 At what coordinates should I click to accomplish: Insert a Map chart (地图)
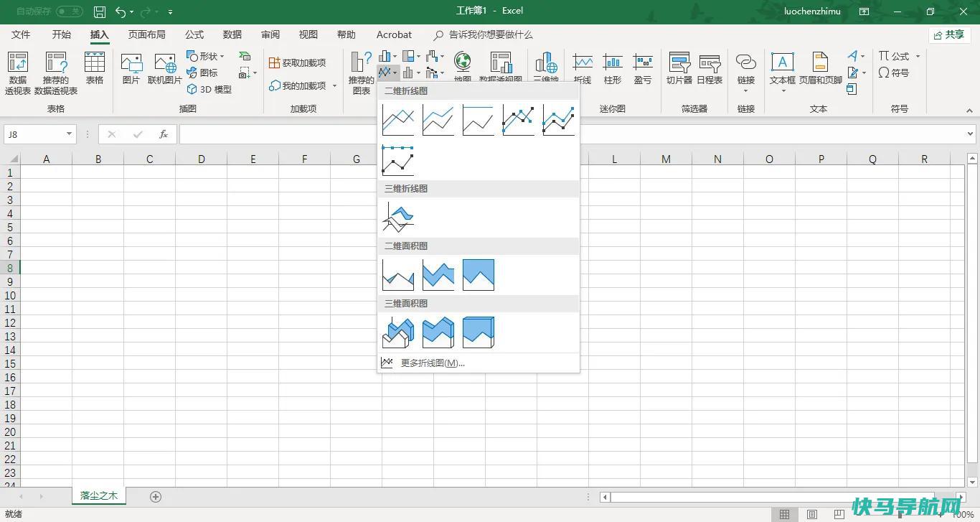tap(463, 67)
